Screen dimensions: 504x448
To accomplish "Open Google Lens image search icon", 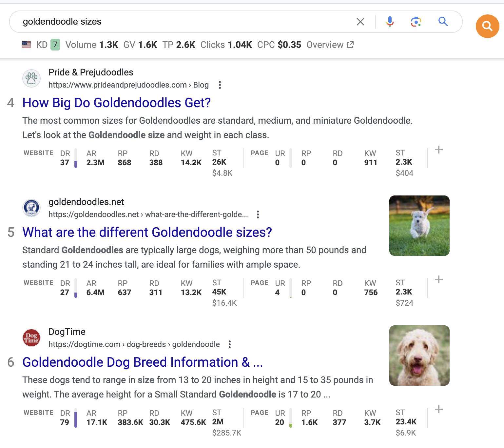I will [x=416, y=22].
